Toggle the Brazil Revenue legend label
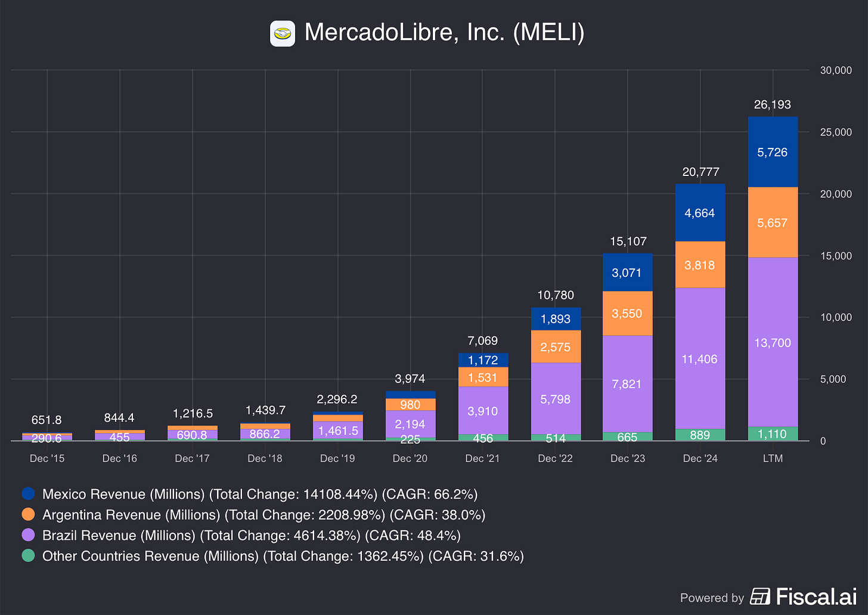Viewport: 868px width, 615px height. coord(252,535)
